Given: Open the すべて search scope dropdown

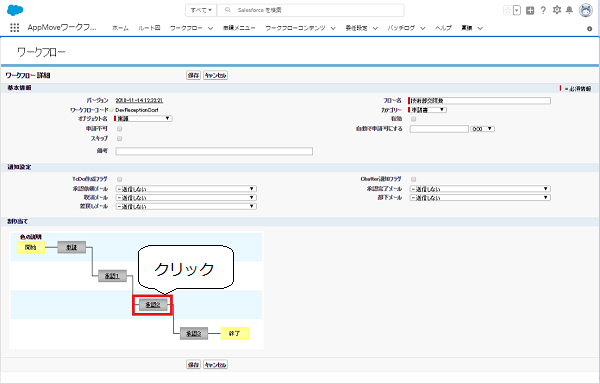Looking at the screenshot, I should 201,10.
